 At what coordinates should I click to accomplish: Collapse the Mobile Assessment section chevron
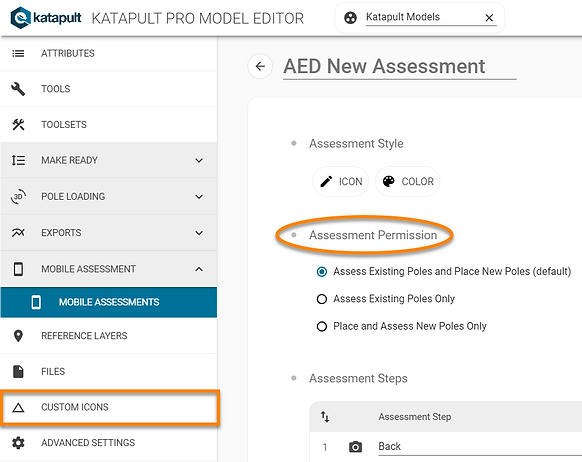click(x=199, y=269)
